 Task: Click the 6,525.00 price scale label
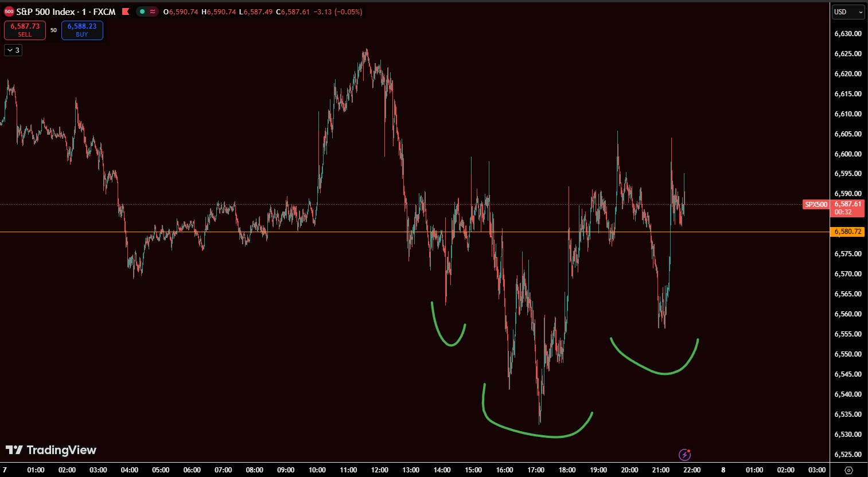point(848,455)
